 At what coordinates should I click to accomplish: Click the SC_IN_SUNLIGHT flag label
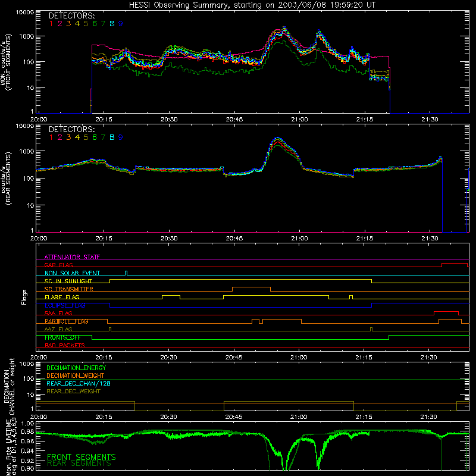[x=68, y=281]
